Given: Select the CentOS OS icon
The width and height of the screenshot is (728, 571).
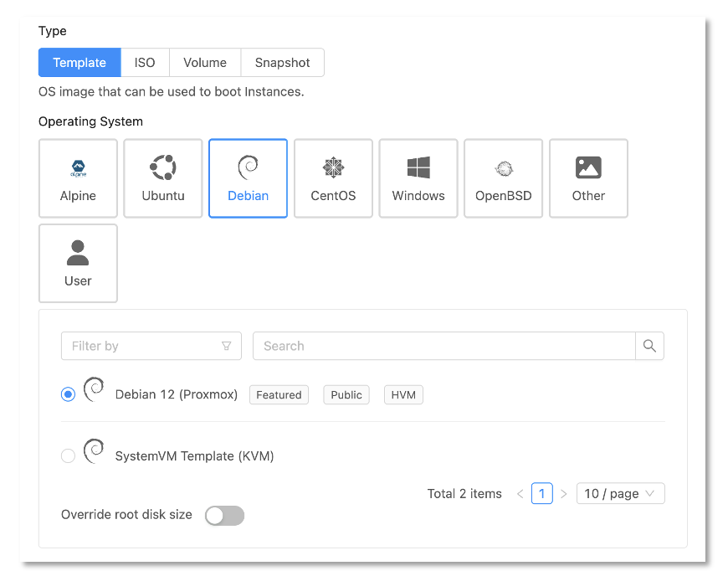Looking at the screenshot, I should coord(333,167).
